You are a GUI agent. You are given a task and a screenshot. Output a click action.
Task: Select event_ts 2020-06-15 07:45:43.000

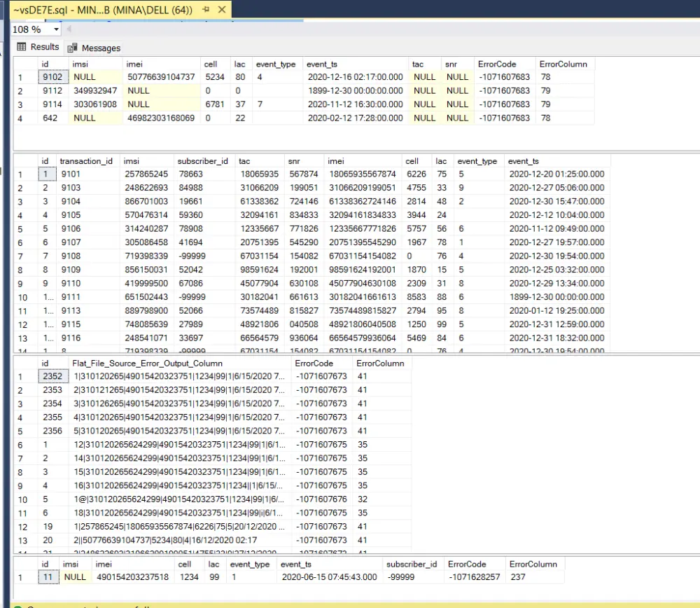click(330, 576)
